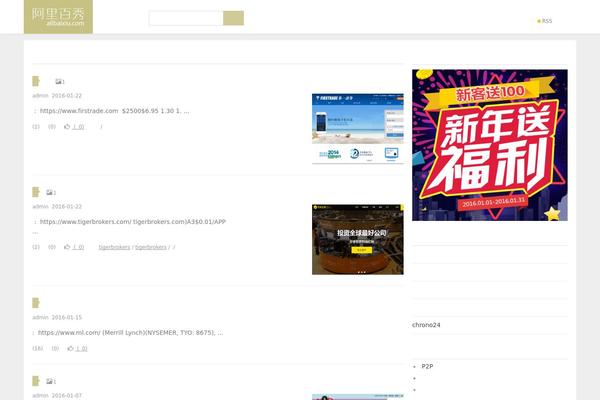
Task: Like the Merrill Lynch post with thumbs-up icon
Action: (x=70, y=348)
